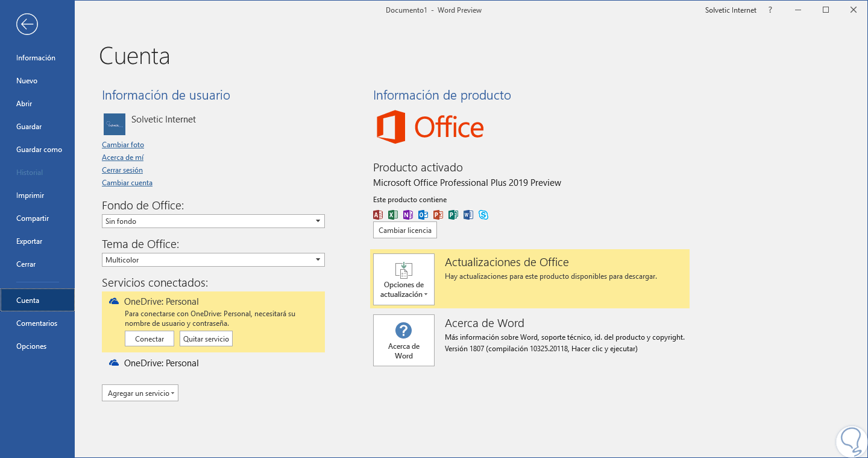Open the Información tab
This screenshot has height=458, width=868.
pos(36,58)
